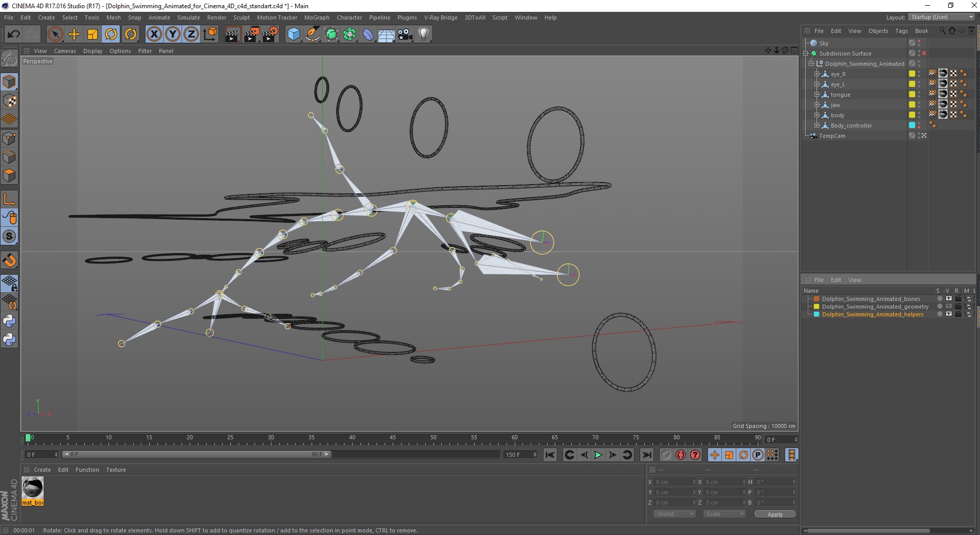Open material manager Create menu
This screenshot has height=535, width=980.
42,470
